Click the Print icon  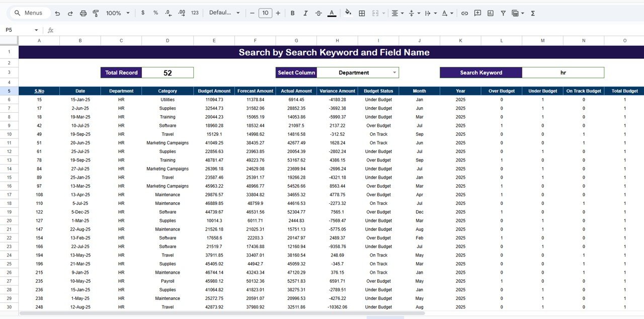coord(83,13)
